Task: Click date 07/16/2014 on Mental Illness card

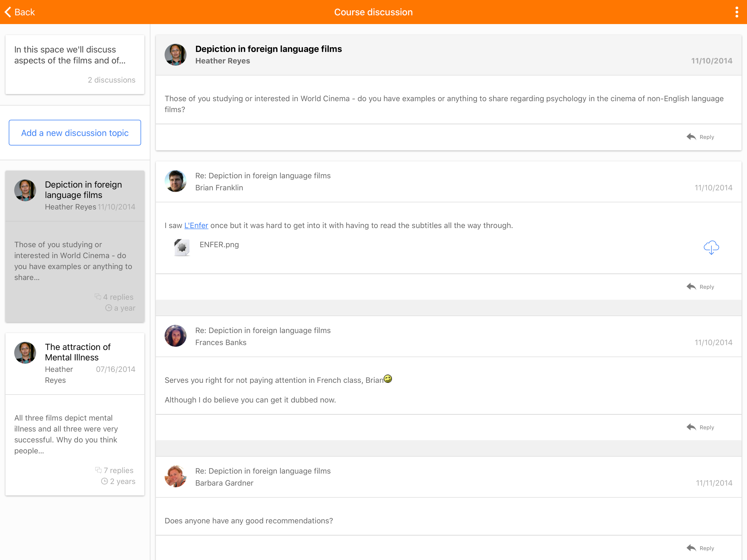Action: (x=115, y=369)
